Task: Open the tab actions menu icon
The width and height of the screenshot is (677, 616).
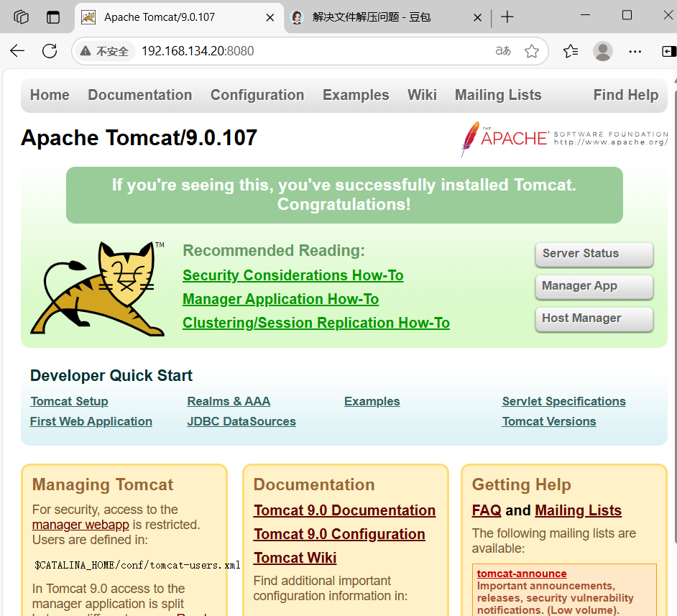Action: click(53, 17)
